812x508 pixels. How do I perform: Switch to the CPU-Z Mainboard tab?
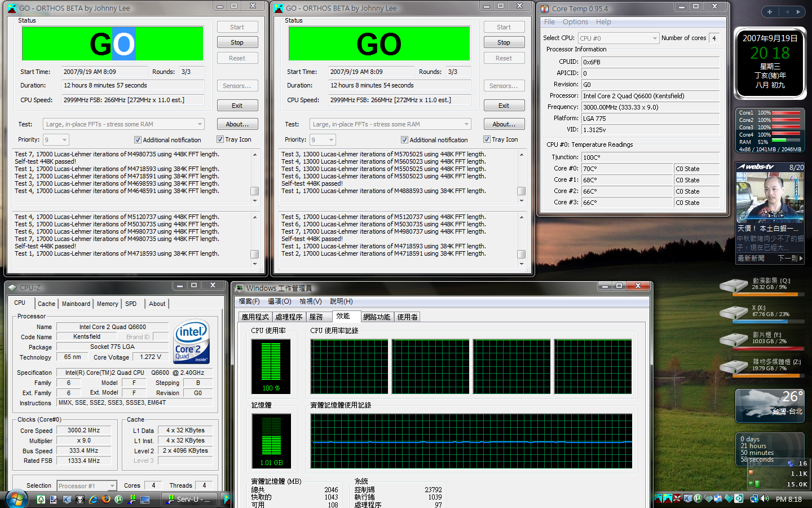click(76, 304)
